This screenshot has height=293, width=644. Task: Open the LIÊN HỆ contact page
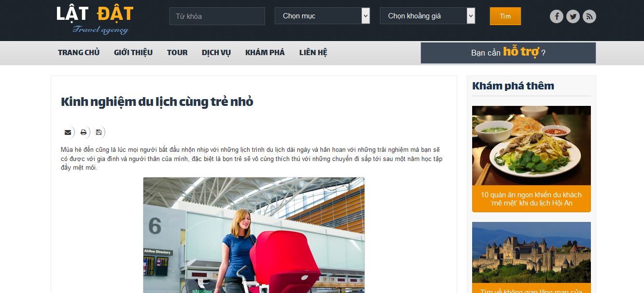tap(313, 52)
